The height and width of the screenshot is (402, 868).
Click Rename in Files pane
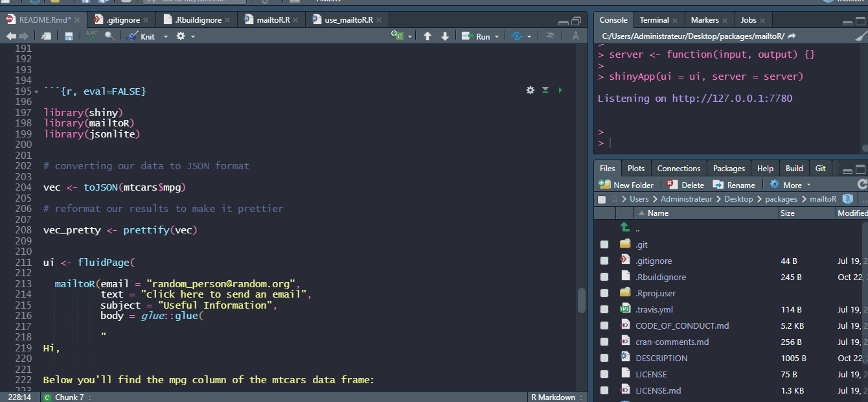[x=735, y=185]
